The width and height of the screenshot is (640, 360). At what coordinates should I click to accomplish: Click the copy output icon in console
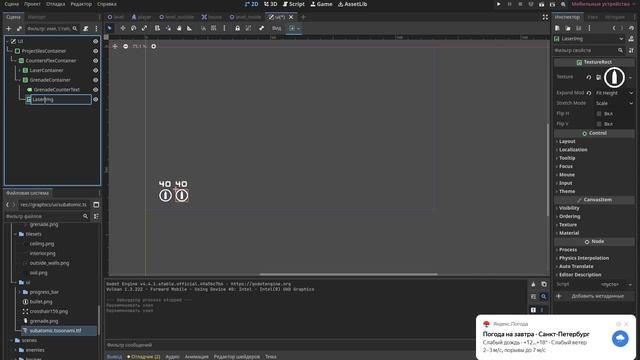tap(544, 284)
